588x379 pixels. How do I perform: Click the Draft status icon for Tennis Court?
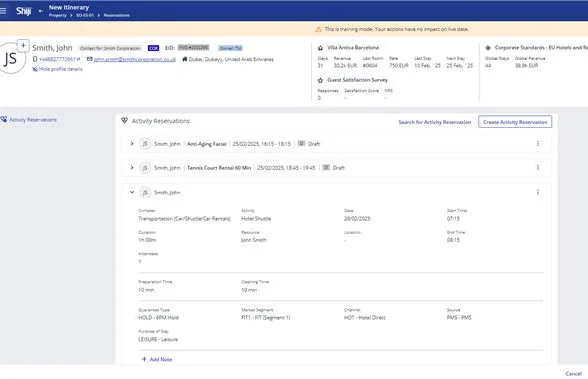326,167
